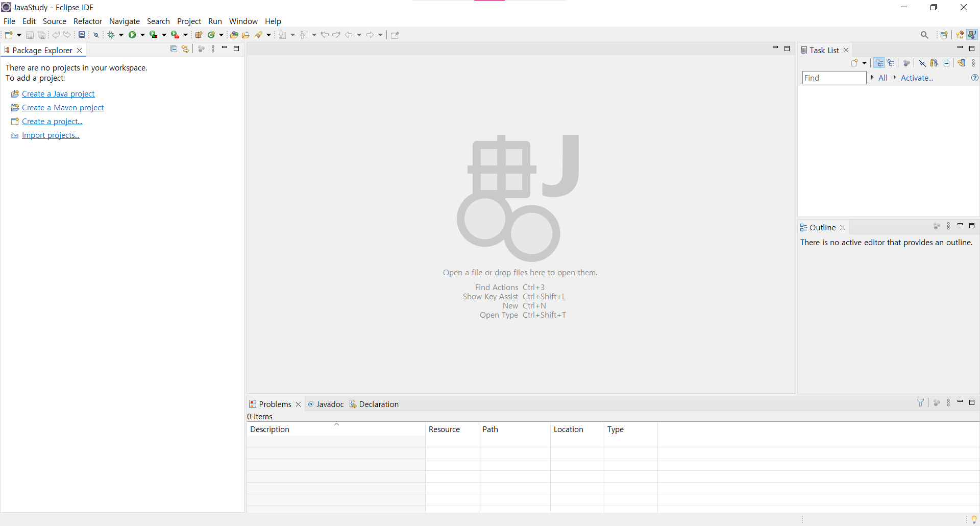Click the New Java Package icon
The image size is (980, 526).
(199, 35)
